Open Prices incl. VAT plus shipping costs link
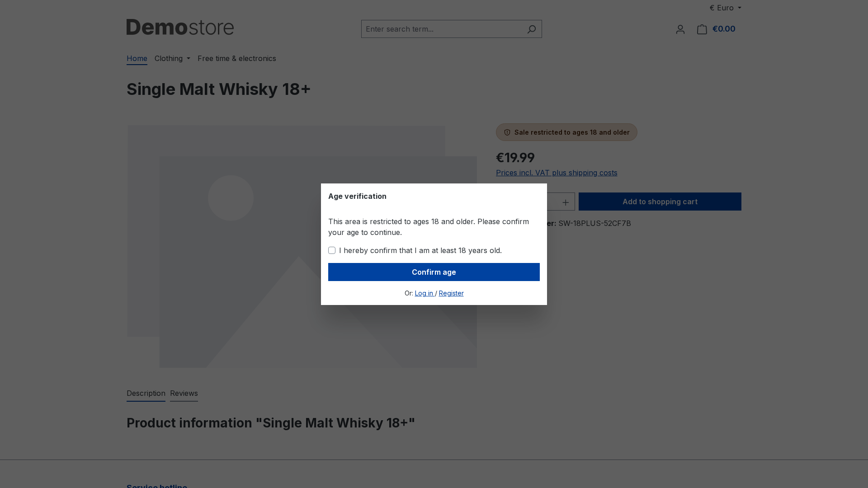The width and height of the screenshot is (868, 488). pyautogui.click(x=557, y=173)
